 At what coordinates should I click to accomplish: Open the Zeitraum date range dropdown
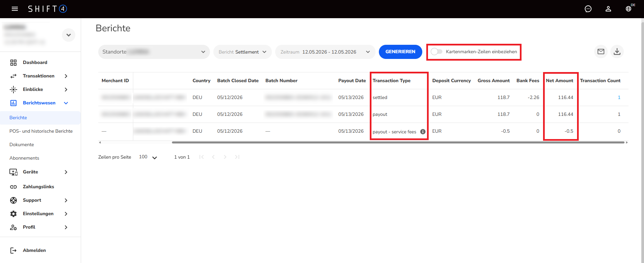tap(325, 52)
